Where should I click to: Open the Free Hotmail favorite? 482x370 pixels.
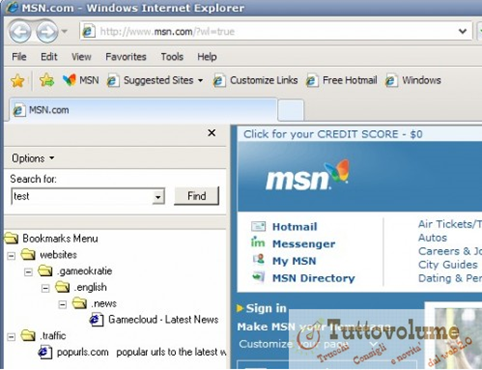click(342, 80)
